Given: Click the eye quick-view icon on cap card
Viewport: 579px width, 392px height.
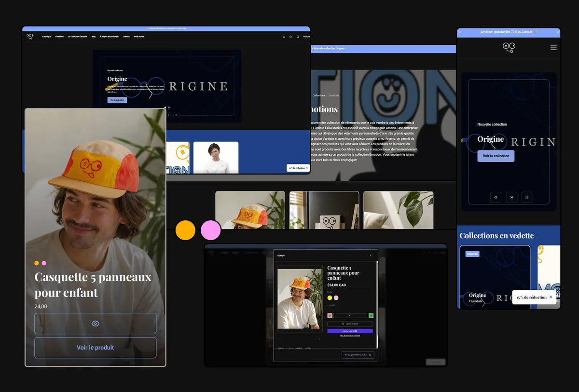Looking at the screenshot, I should (95, 324).
